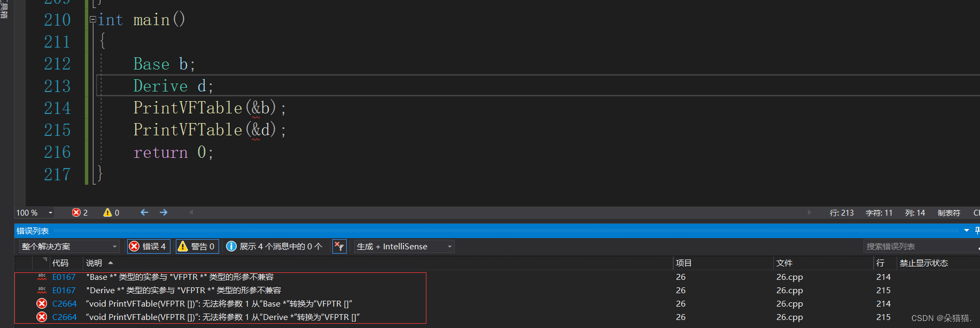Open the 100 % zoom dropdown

(51, 212)
